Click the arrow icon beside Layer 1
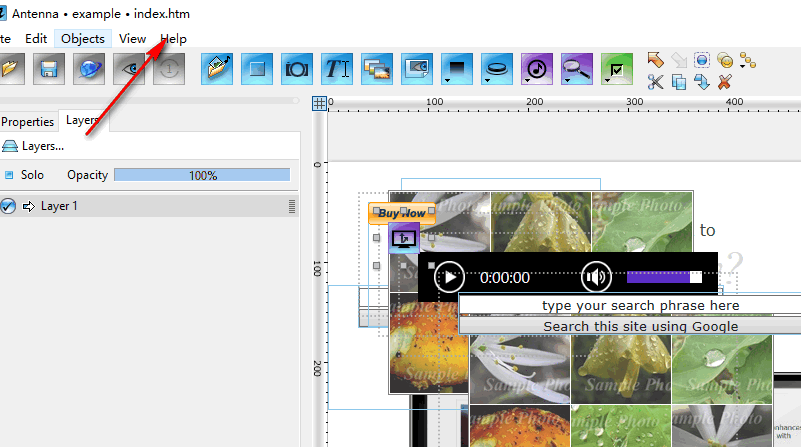 [29, 206]
